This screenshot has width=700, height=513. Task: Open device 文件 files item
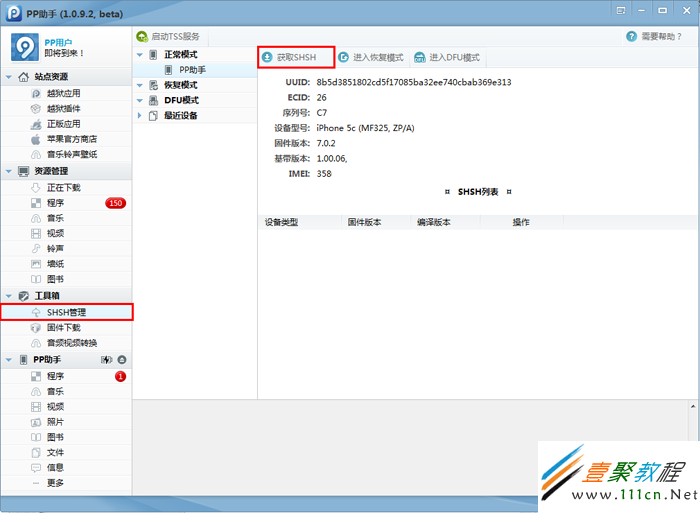click(66, 452)
